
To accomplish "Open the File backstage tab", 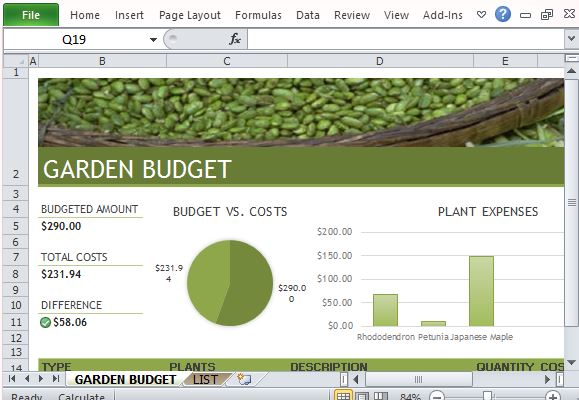I will [31, 15].
